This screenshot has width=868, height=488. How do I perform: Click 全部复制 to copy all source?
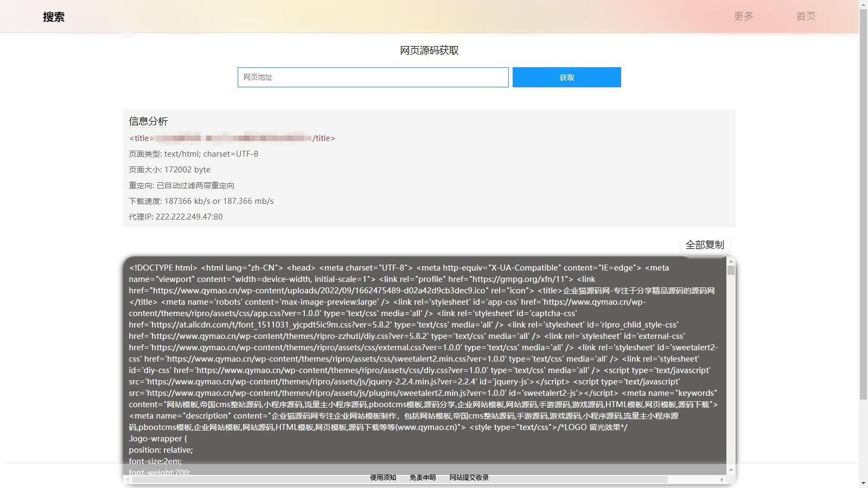click(705, 245)
